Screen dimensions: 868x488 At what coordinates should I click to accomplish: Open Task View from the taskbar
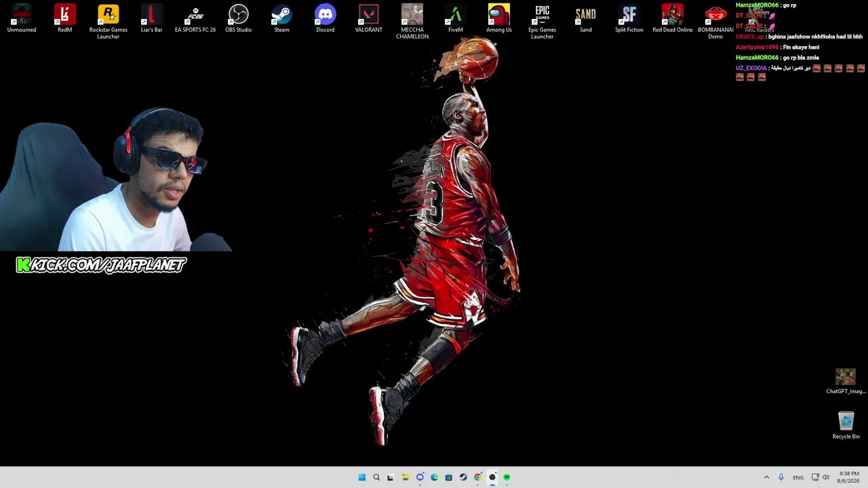coord(391,477)
